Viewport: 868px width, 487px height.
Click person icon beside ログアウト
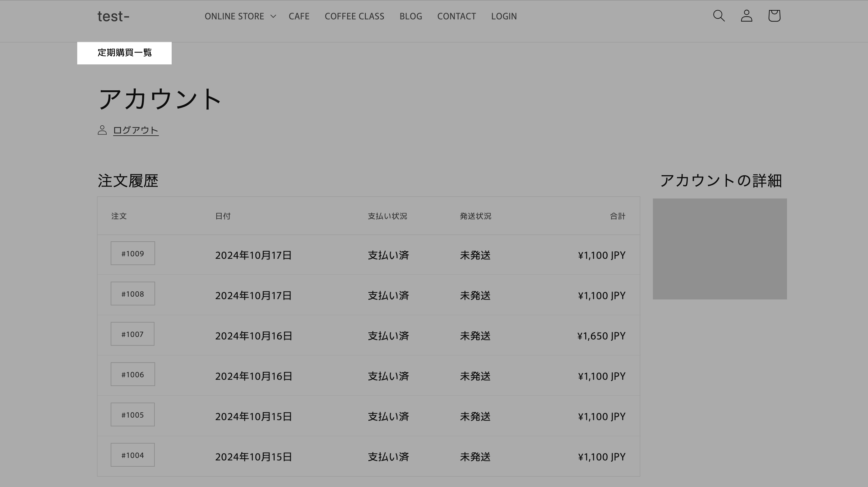pos(102,130)
